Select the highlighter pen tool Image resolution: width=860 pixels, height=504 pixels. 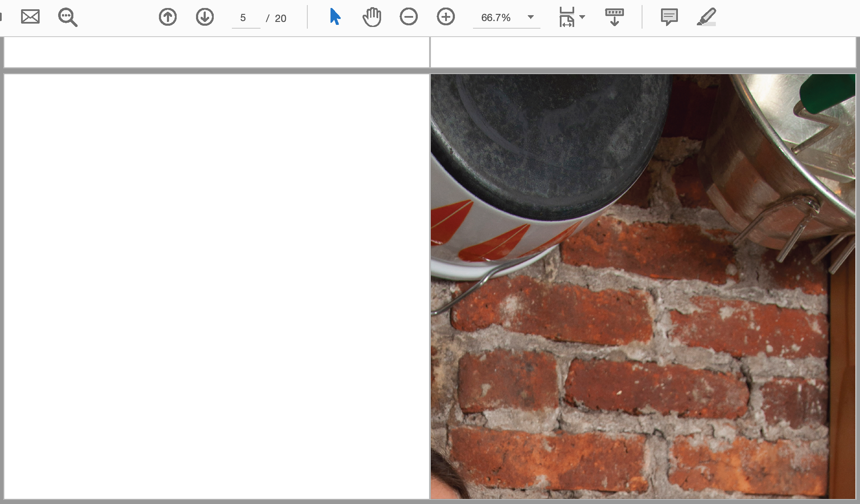pos(707,17)
